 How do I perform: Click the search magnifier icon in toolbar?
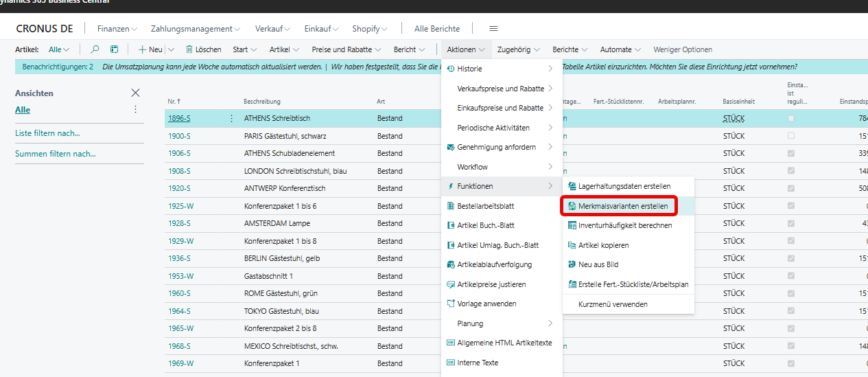pyautogui.click(x=95, y=49)
